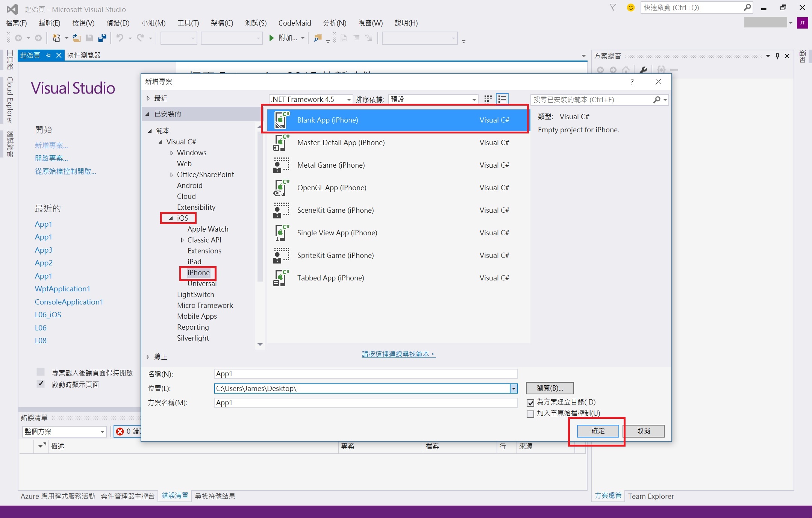Open the 工具(T) menu

pyautogui.click(x=188, y=23)
